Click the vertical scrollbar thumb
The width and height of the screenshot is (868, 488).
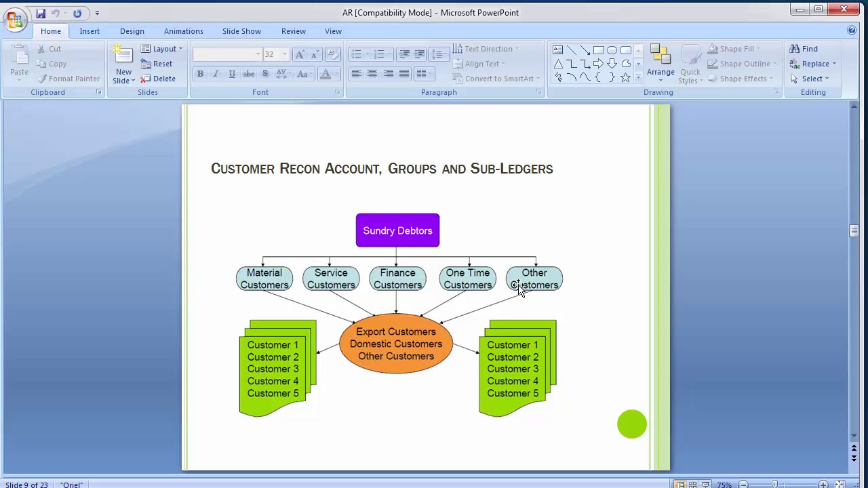coord(854,231)
